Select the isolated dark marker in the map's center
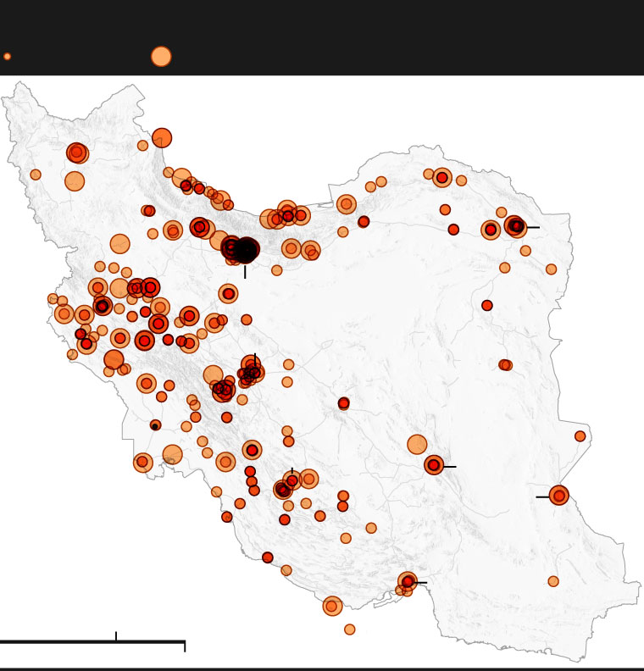This screenshot has height=671, width=644. click(343, 403)
